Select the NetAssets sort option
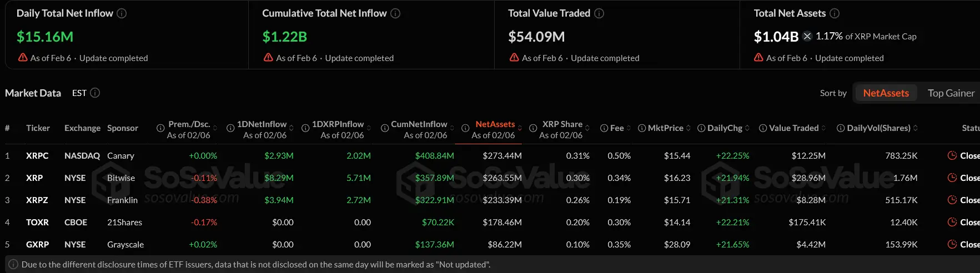Image resolution: width=980 pixels, height=273 pixels. 886,93
